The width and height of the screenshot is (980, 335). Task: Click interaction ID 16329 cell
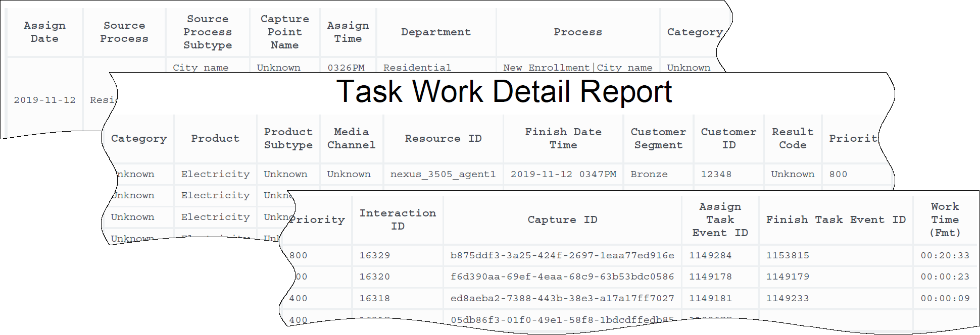coord(374,255)
